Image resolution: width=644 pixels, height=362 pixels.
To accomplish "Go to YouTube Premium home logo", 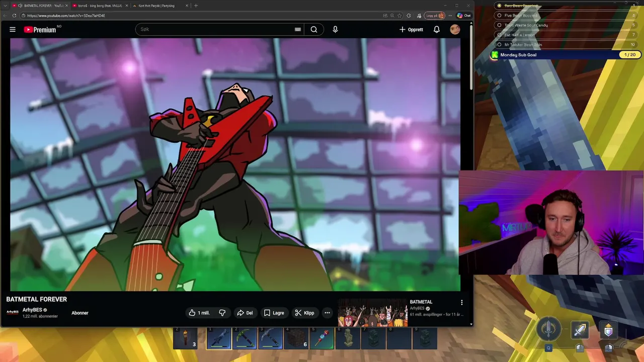I will [41, 30].
